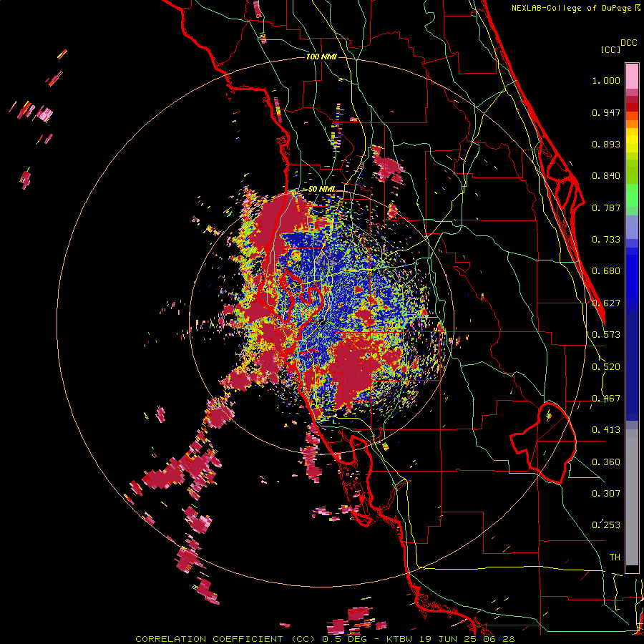Click the Correlation Coefficient caption at bottom
644x644 pixels.
(x=325, y=639)
